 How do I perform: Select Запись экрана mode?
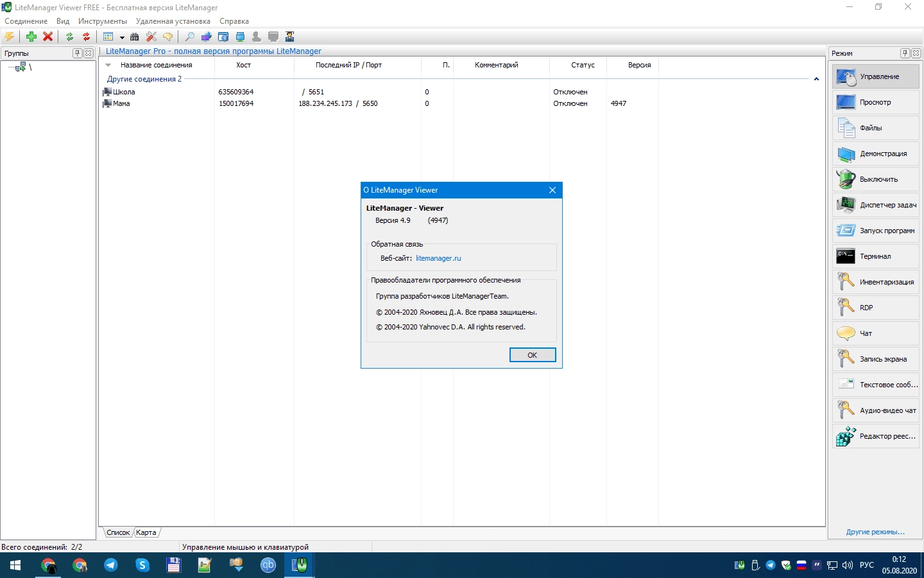click(876, 359)
